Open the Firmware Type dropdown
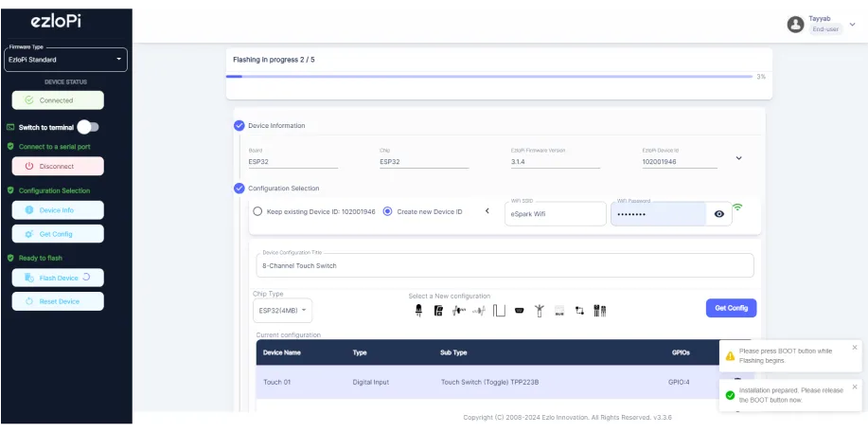Viewport: 868px width, 433px height. 65,60
